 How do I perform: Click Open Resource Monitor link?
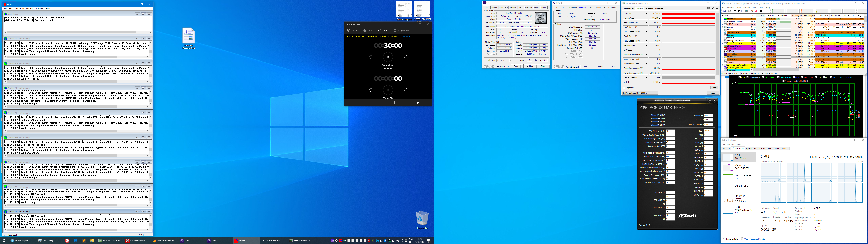(755, 239)
